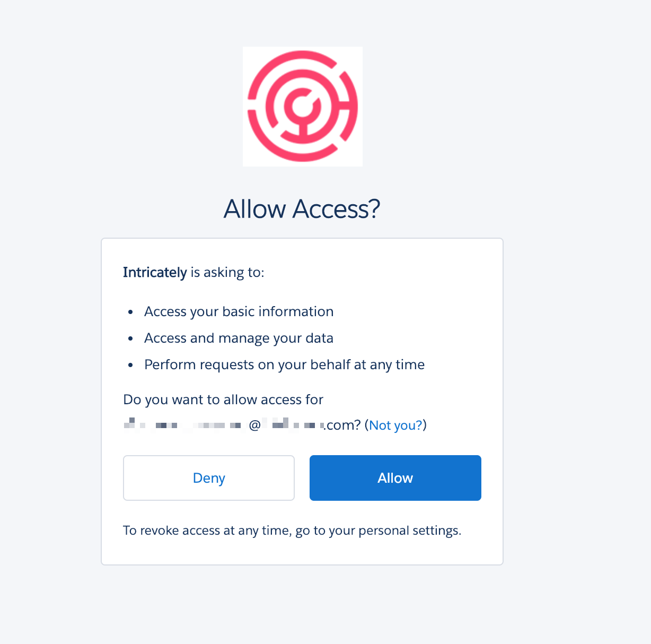The width and height of the screenshot is (651, 644).
Task: Click bullet point beside basic information item
Action: point(130,312)
